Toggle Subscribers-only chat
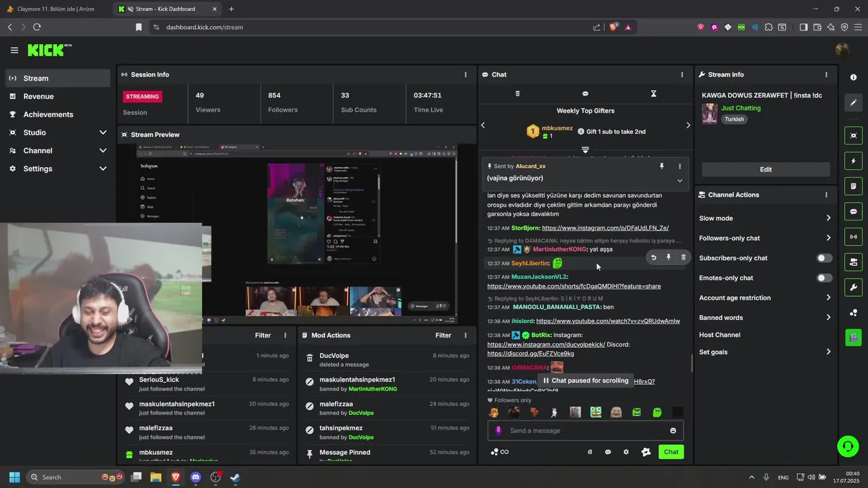868x488 pixels. point(824,258)
